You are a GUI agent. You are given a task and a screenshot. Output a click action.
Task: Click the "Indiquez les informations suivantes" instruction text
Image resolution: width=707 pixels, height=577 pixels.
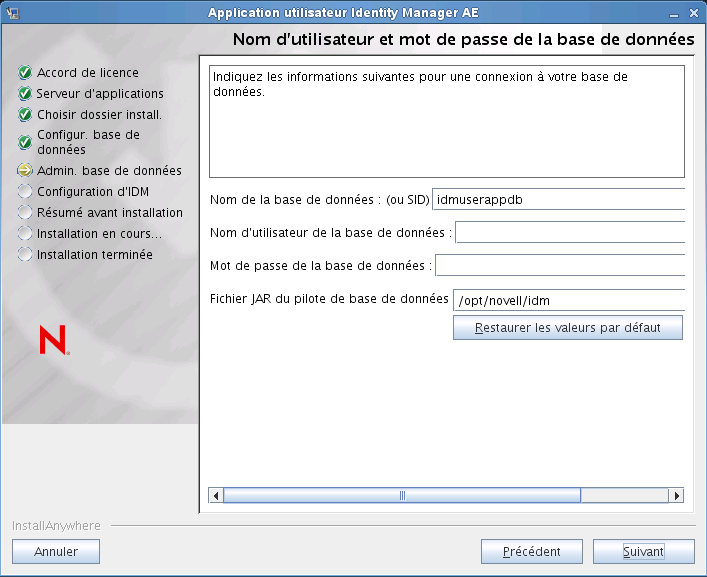[x=420, y=84]
